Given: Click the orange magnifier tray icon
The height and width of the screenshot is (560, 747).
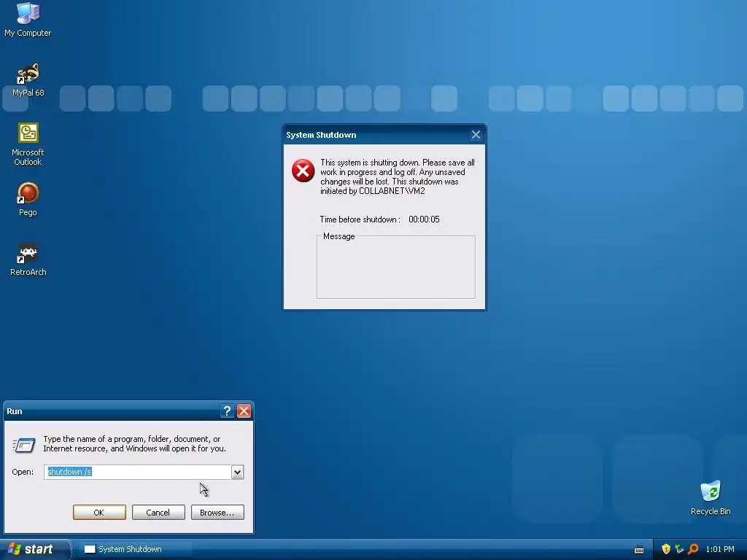Looking at the screenshot, I should [x=693, y=549].
